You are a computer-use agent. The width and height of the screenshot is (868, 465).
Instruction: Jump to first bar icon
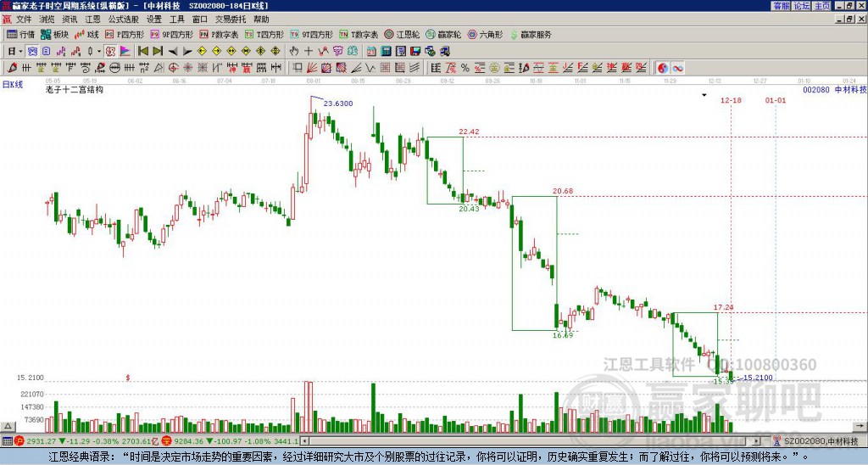[142, 51]
